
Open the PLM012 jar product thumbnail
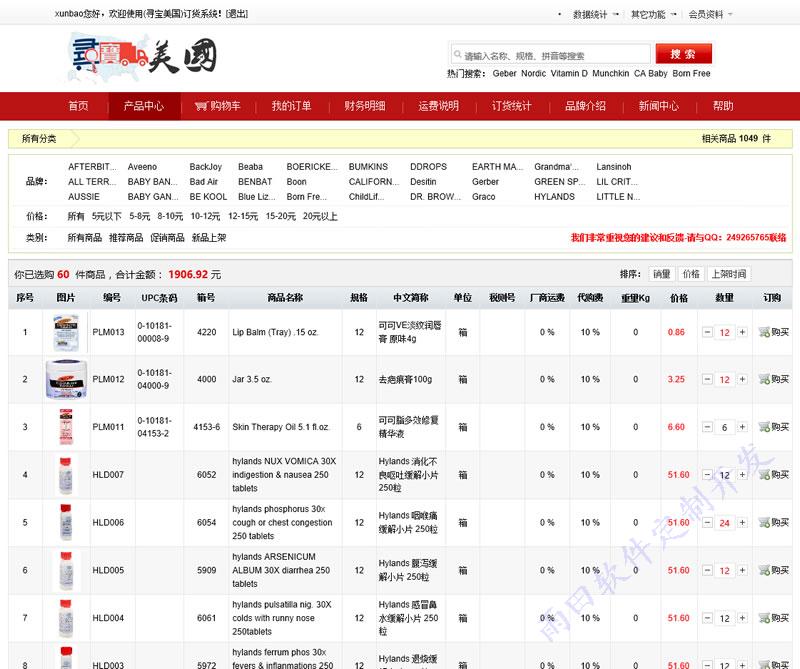pyautogui.click(x=66, y=379)
